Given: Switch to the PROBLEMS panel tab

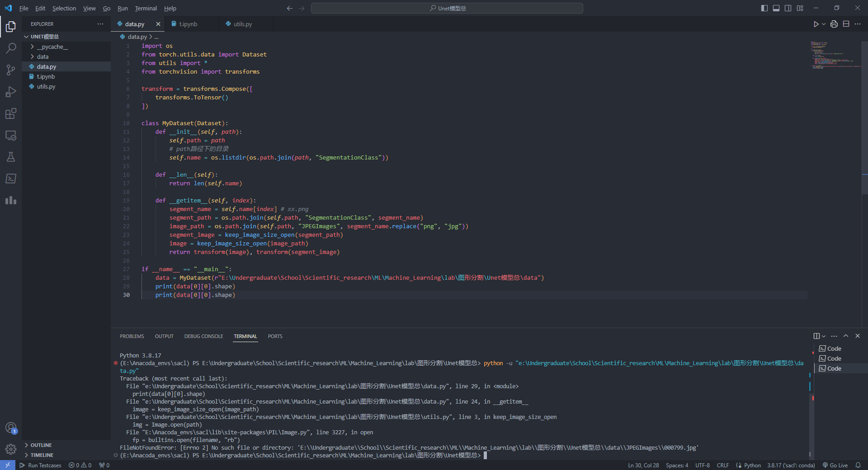Looking at the screenshot, I should coord(132,336).
